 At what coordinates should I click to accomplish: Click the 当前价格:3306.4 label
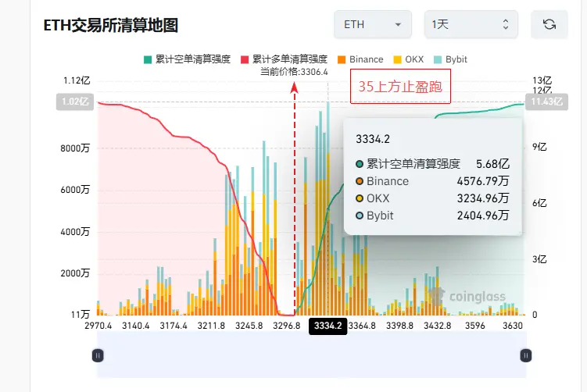294,72
